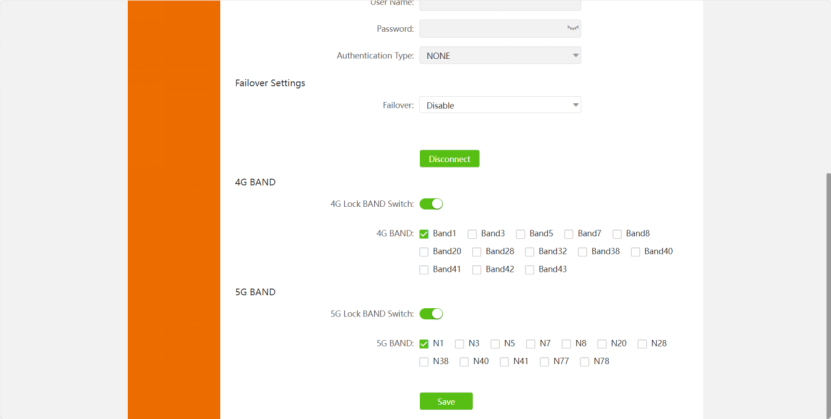Click the Password input field

[x=490, y=29]
